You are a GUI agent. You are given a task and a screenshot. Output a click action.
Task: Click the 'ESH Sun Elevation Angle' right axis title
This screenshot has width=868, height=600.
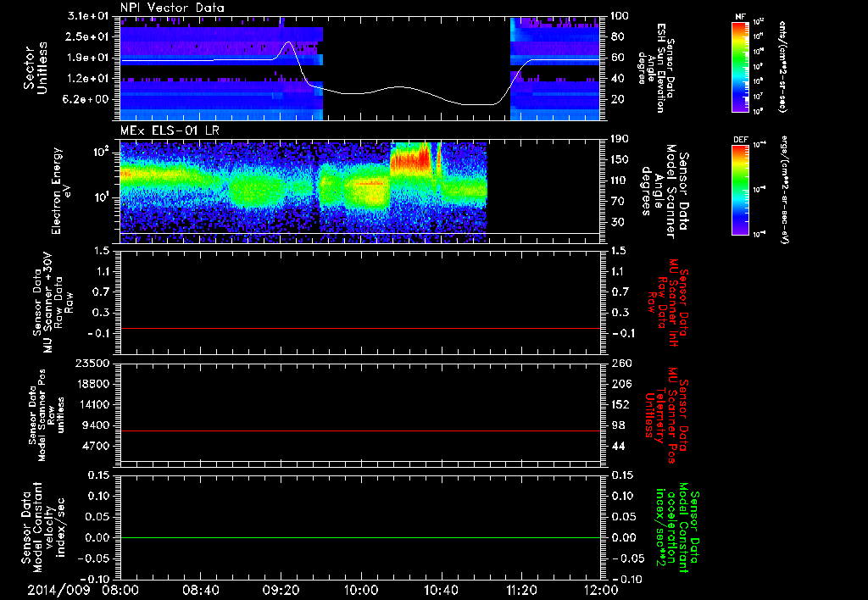coord(656,68)
